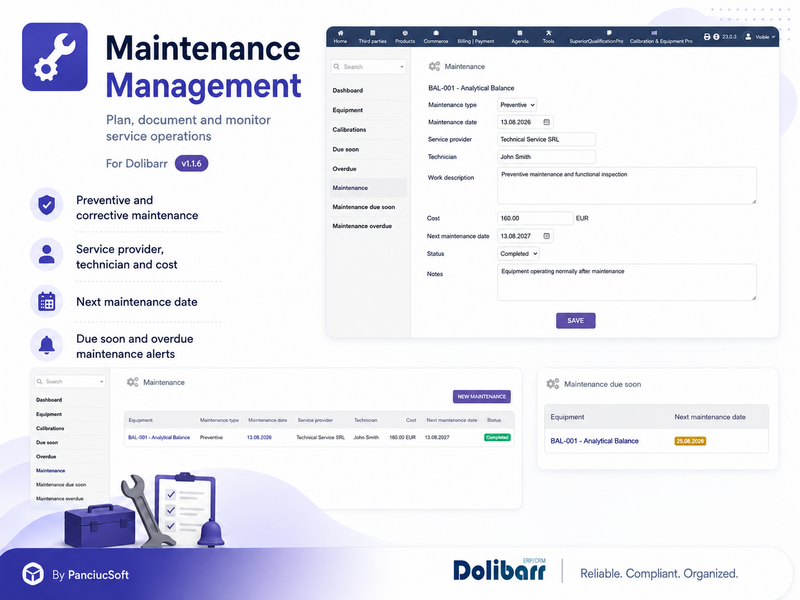Screen dimensions: 800x600
Task: Click the Service provider input field
Action: click(546, 139)
